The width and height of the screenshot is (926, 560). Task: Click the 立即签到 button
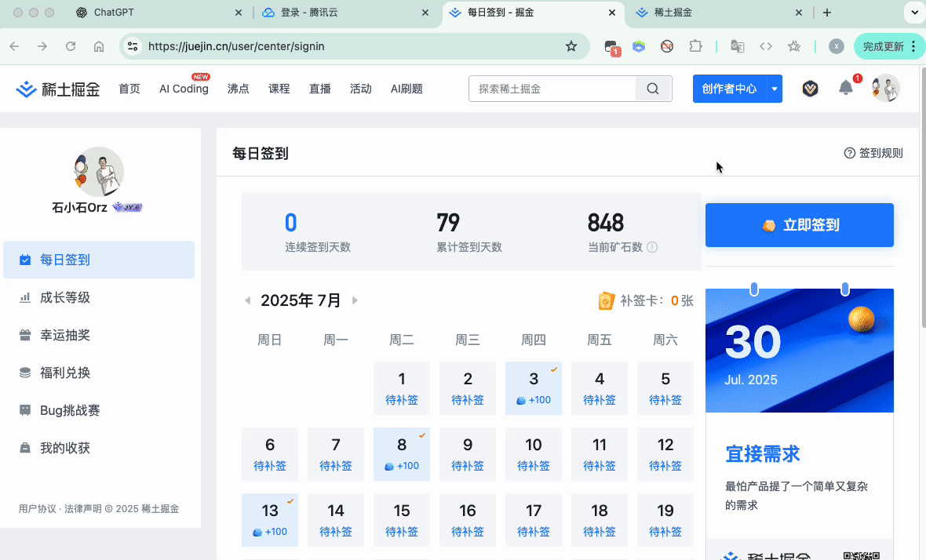pos(799,225)
